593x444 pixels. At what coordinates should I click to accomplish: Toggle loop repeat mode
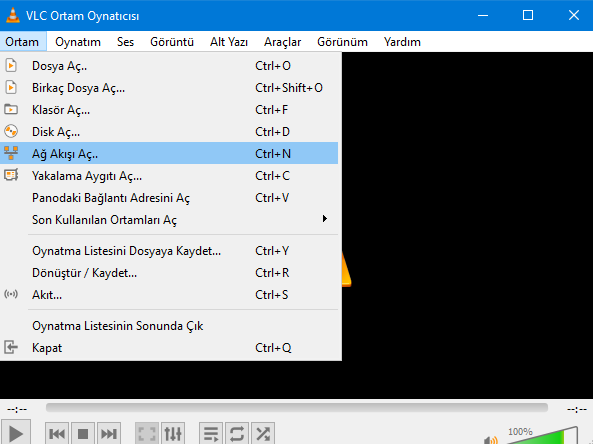click(x=237, y=433)
